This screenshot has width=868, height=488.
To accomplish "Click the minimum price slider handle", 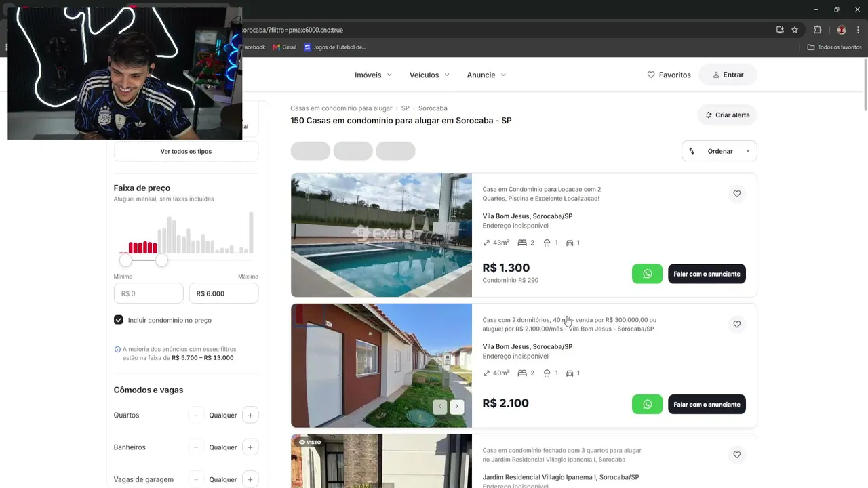I will [125, 260].
